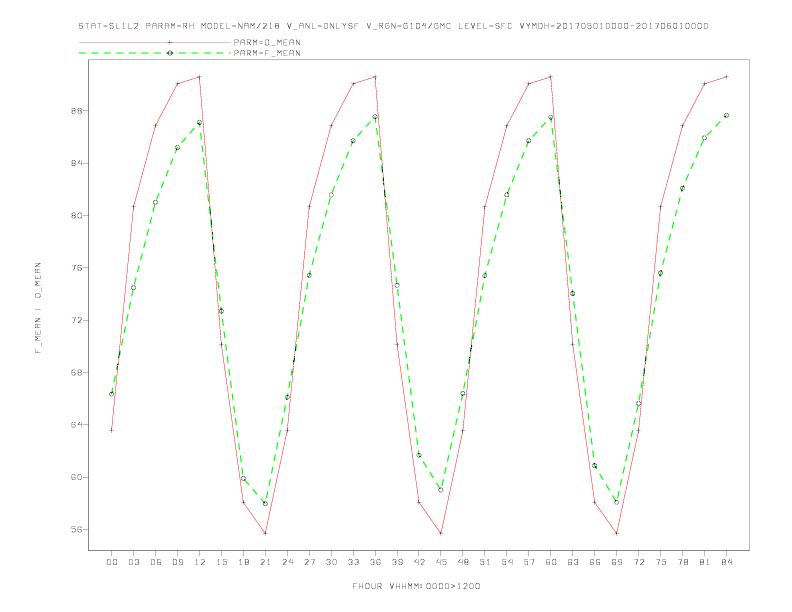Click forecast hour 81 on the horizontal axis

point(705,562)
